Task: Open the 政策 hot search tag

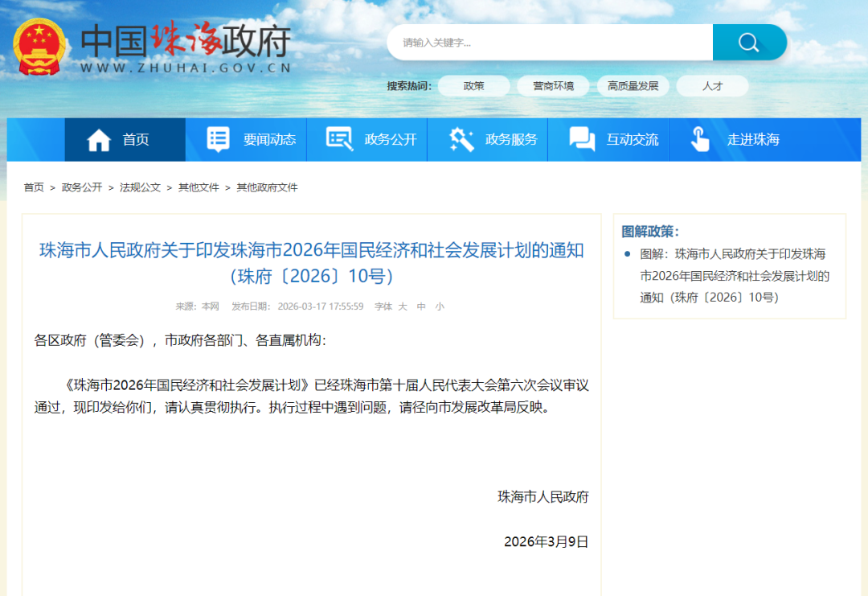Action: pos(473,86)
